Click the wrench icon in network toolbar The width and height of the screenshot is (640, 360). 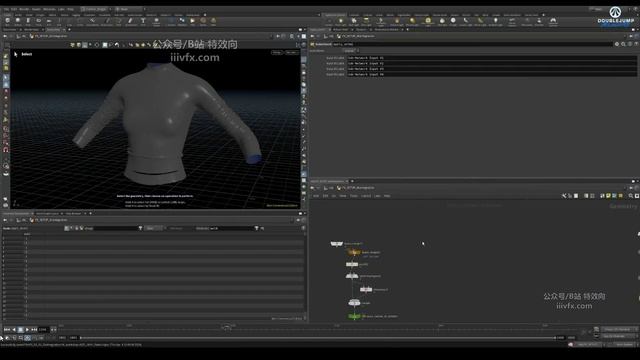pyautogui.click(x=564, y=196)
